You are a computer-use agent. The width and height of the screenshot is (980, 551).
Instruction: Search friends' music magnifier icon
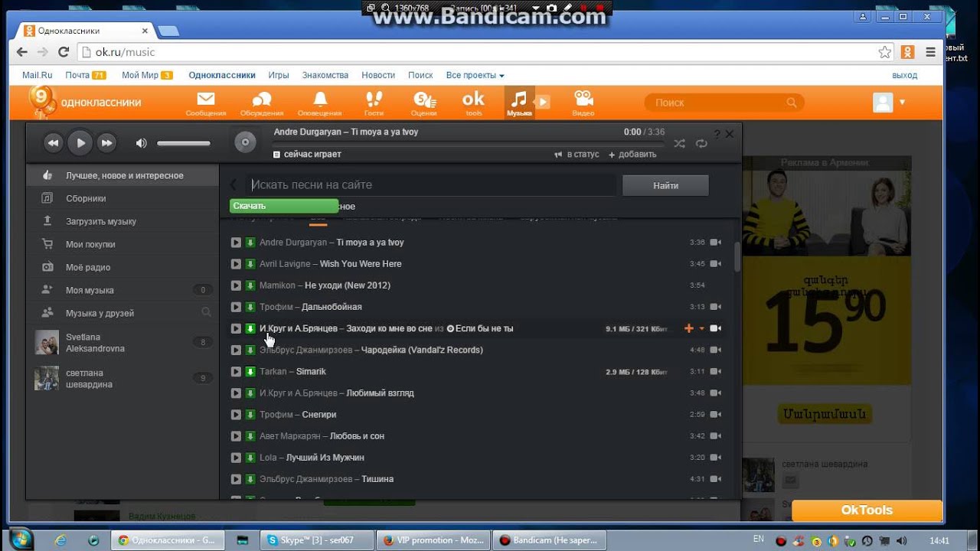pyautogui.click(x=206, y=312)
